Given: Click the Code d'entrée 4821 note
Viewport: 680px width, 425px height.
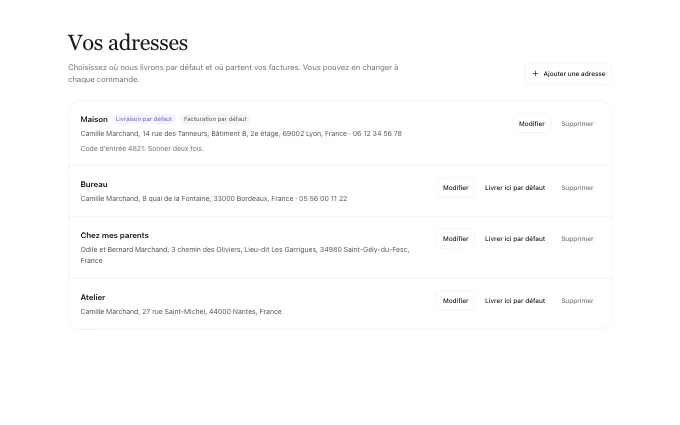Looking at the screenshot, I should (142, 148).
